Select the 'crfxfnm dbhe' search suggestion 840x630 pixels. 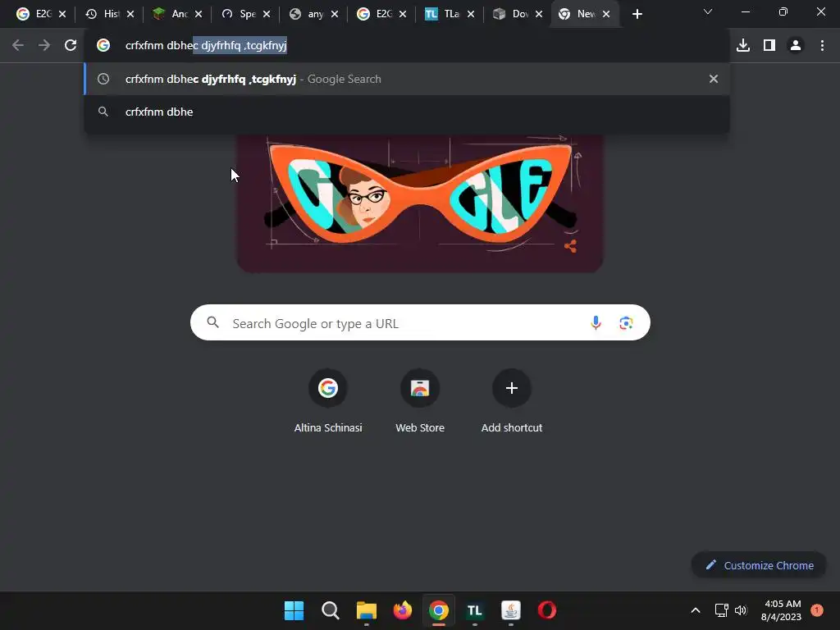tap(407, 112)
